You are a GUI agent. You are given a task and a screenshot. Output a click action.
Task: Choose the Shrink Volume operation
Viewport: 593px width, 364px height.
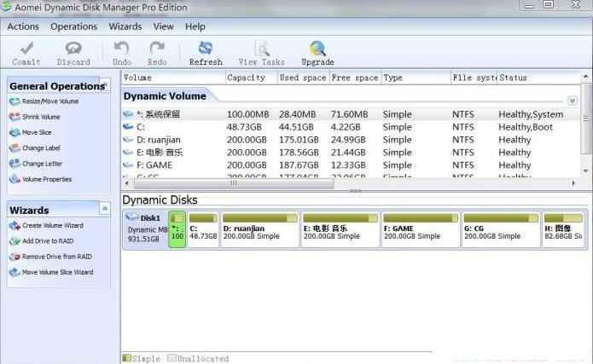pyautogui.click(x=34, y=117)
